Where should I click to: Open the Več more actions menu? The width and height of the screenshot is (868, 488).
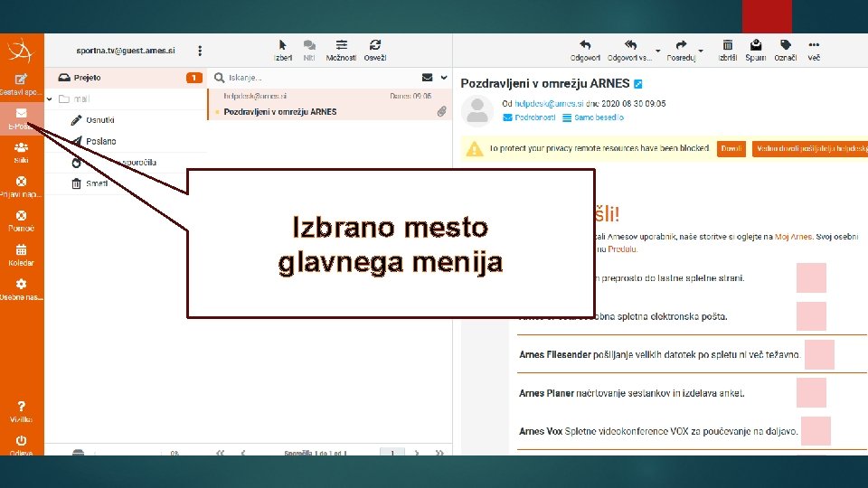click(x=814, y=51)
